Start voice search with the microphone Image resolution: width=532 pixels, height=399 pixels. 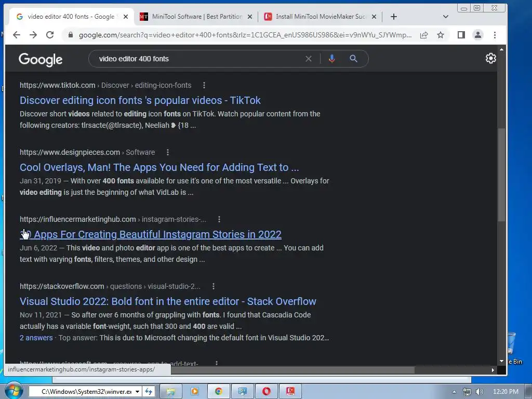pyautogui.click(x=332, y=59)
